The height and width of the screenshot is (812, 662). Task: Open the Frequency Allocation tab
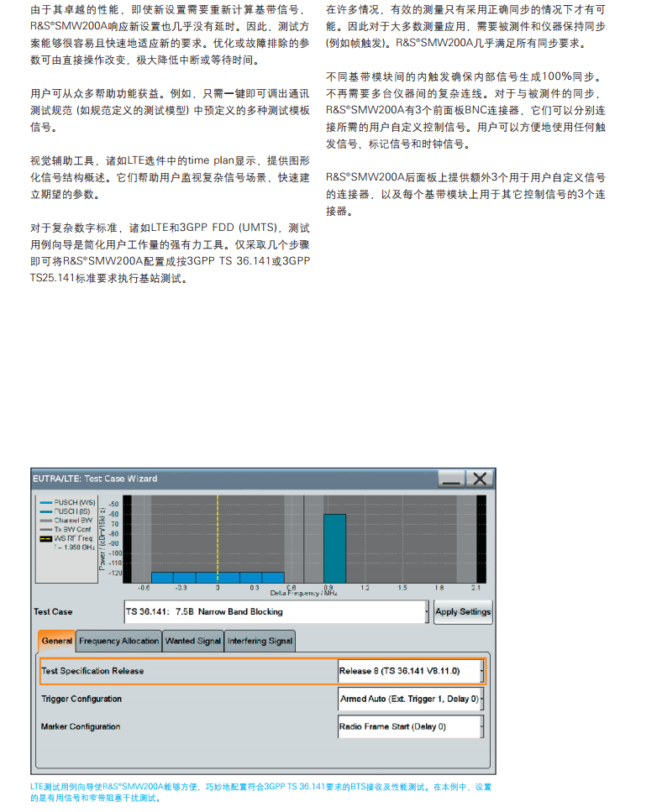118,641
